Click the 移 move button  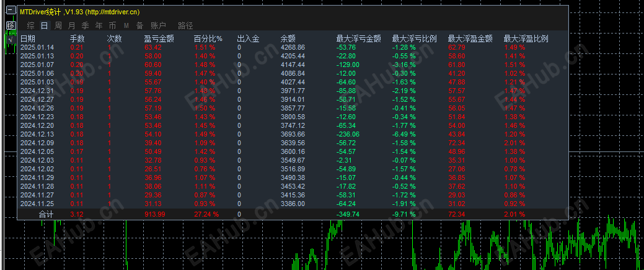pos(12,25)
